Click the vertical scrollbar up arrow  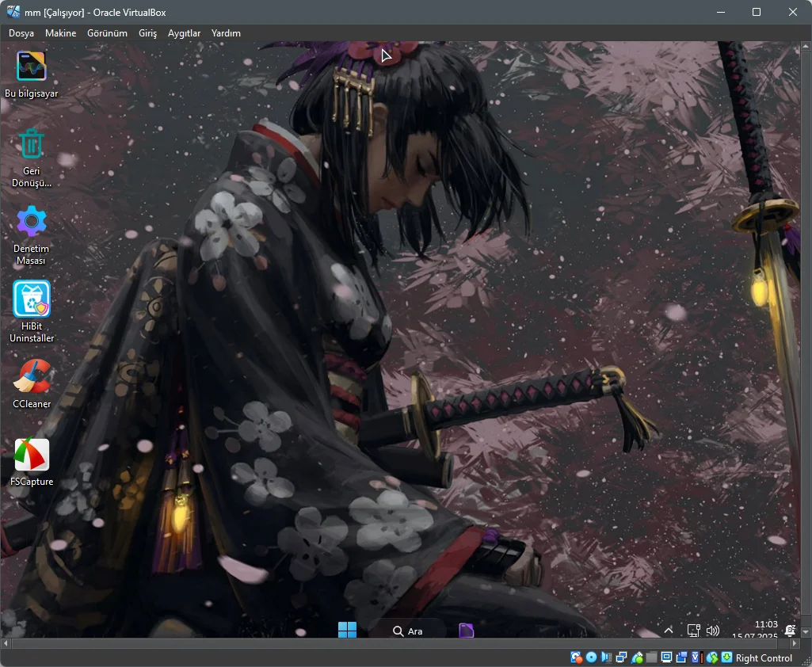point(806,46)
